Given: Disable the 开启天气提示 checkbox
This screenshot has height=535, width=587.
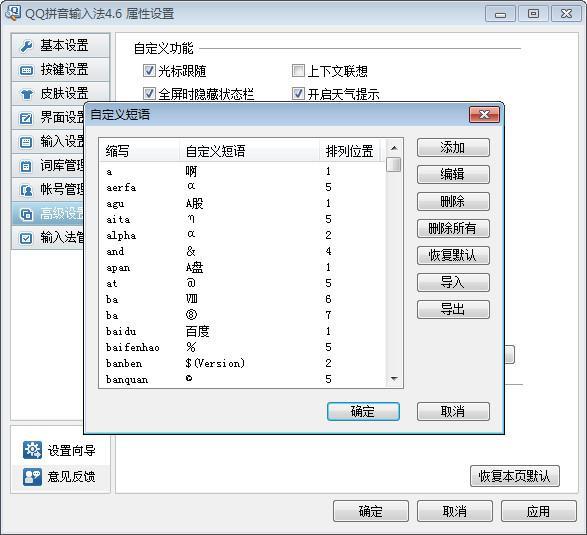Looking at the screenshot, I should coord(298,94).
